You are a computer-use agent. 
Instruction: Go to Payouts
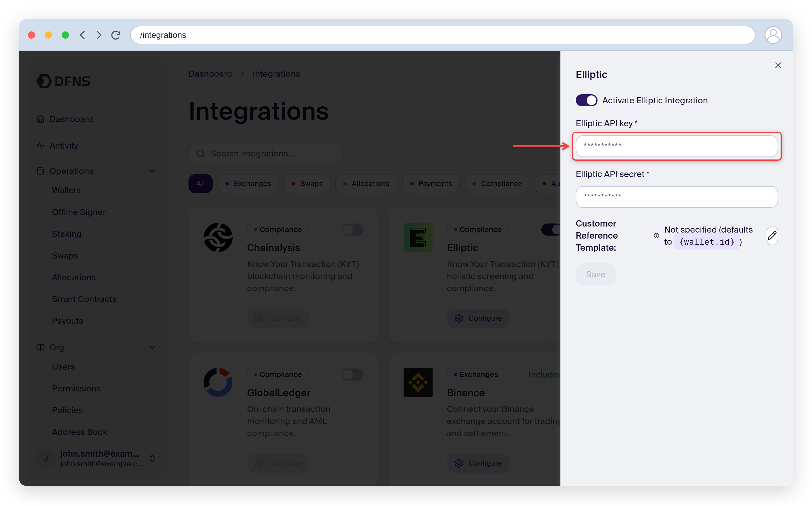click(67, 321)
